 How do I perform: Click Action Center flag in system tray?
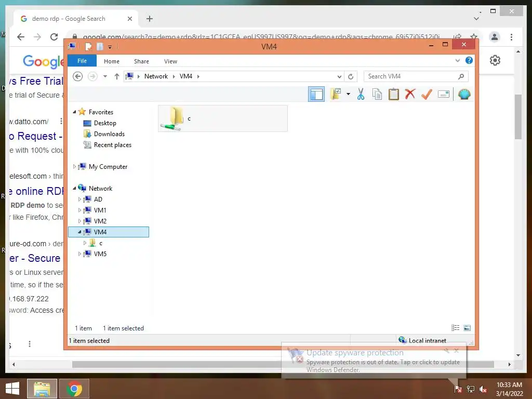tap(458, 389)
